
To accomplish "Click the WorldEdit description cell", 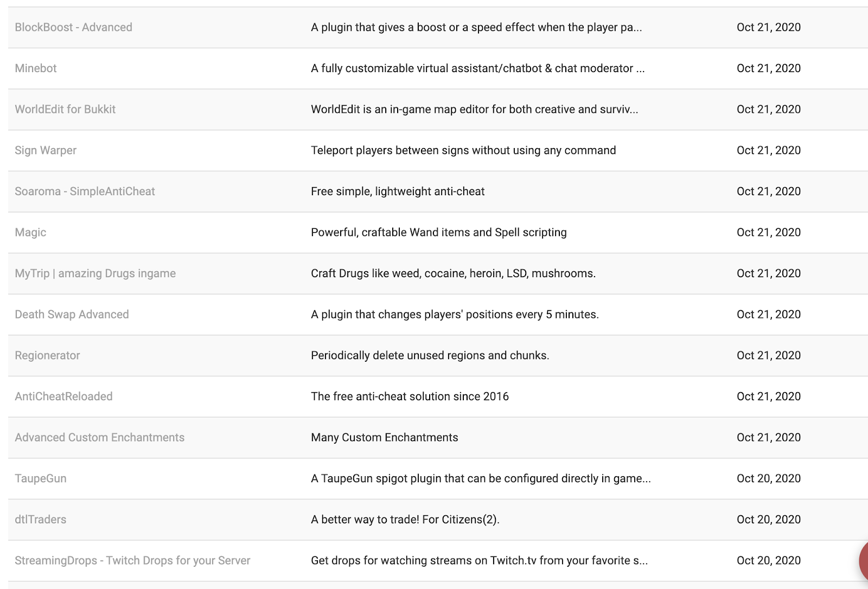I will (474, 109).
